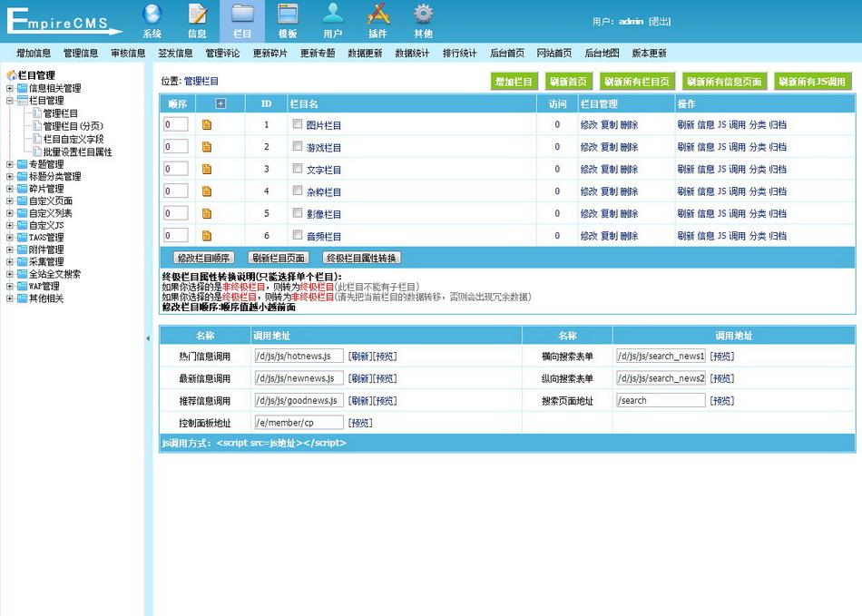Click the green 刷新首页 button
This screenshot has width=862, height=616.
pos(569,82)
